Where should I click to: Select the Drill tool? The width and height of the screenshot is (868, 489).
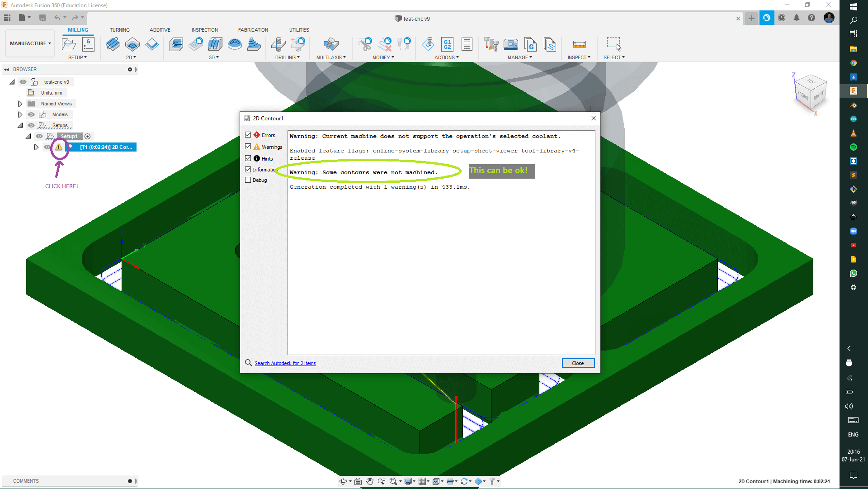coord(278,44)
